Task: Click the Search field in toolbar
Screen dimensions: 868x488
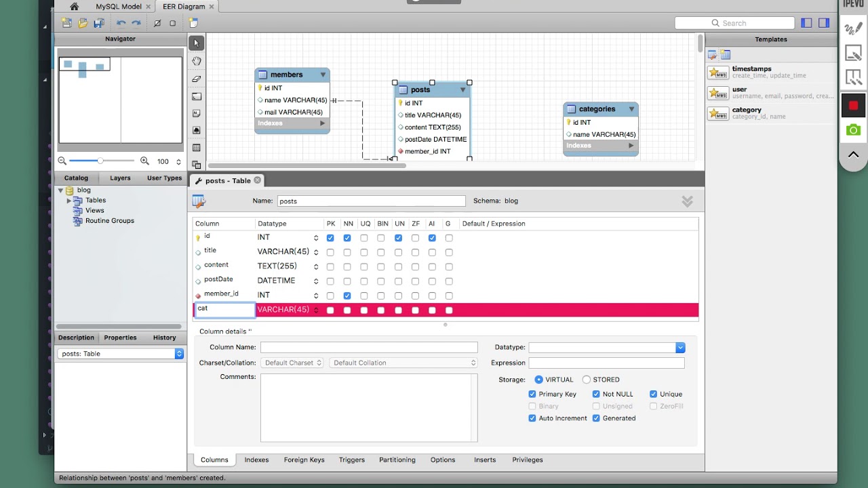Action: click(734, 23)
